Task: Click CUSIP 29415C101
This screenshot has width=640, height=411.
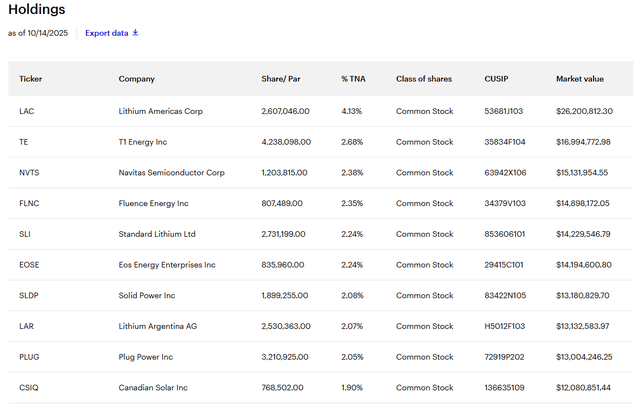Action: 504,265
